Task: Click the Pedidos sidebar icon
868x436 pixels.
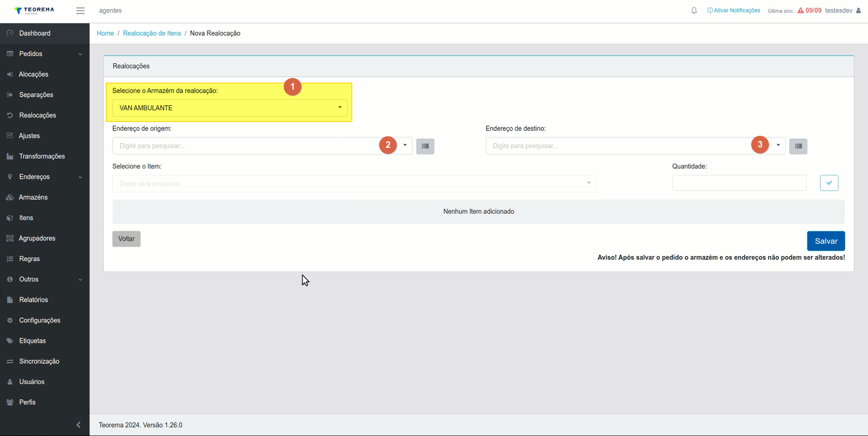Action: click(10, 54)
